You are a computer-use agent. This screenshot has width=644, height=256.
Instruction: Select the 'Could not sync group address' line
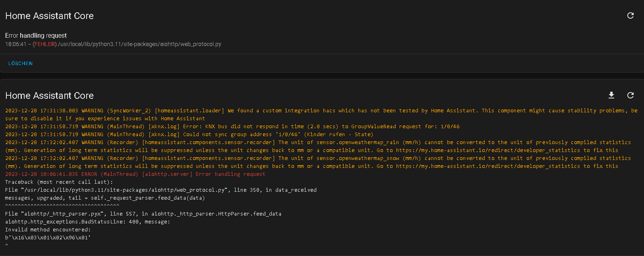coord(189,135)
